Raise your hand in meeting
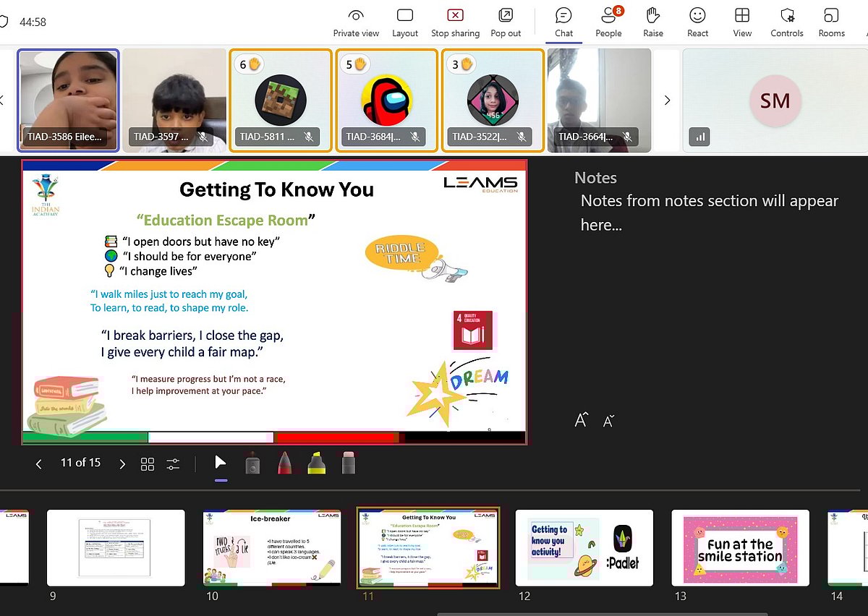The image size is (868, 616). (x=653, y=22)
